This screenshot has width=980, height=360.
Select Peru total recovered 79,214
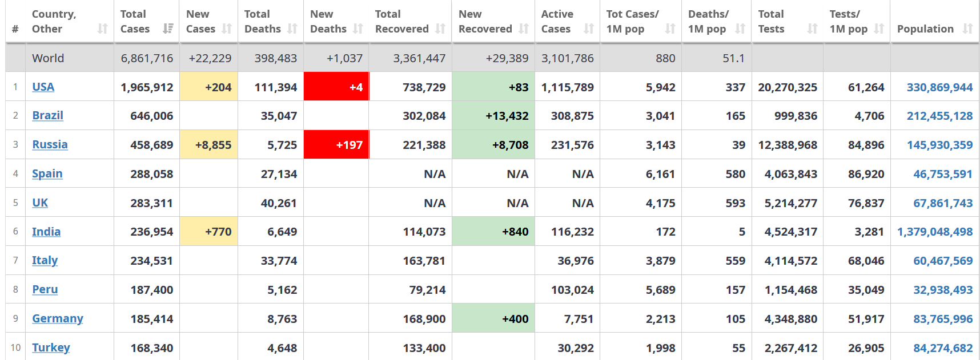pos(427,290)
